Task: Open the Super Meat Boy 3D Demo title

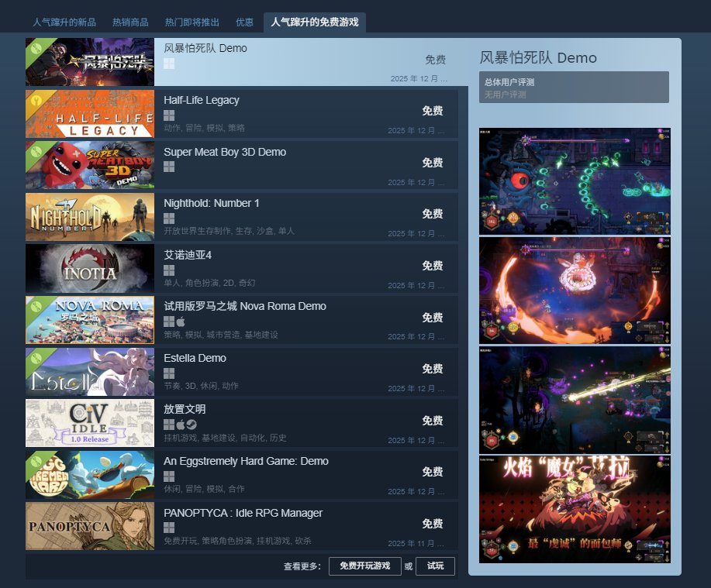Action: [x=225, y=152]
